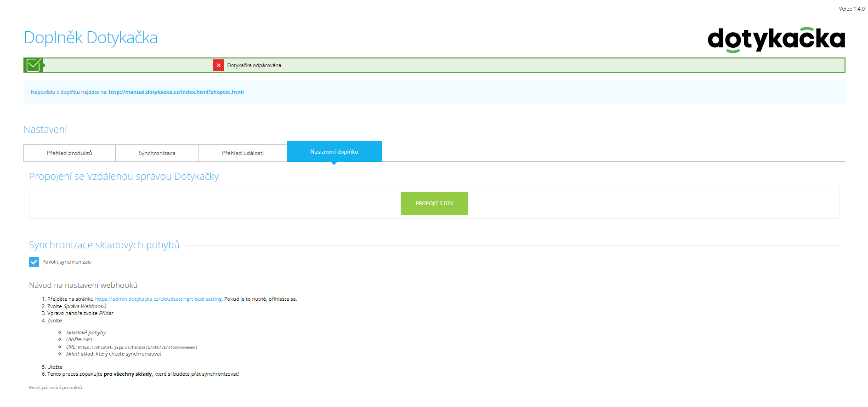Click step 'Vpravo nahoře zvolte Přidat'
868x407 pixels.
click(80, 313)
